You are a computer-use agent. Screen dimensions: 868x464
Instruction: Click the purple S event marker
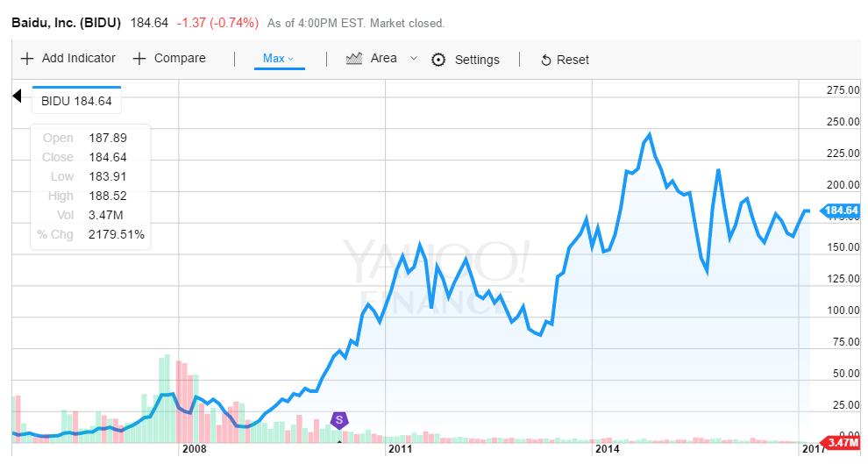tap(338, 420)
